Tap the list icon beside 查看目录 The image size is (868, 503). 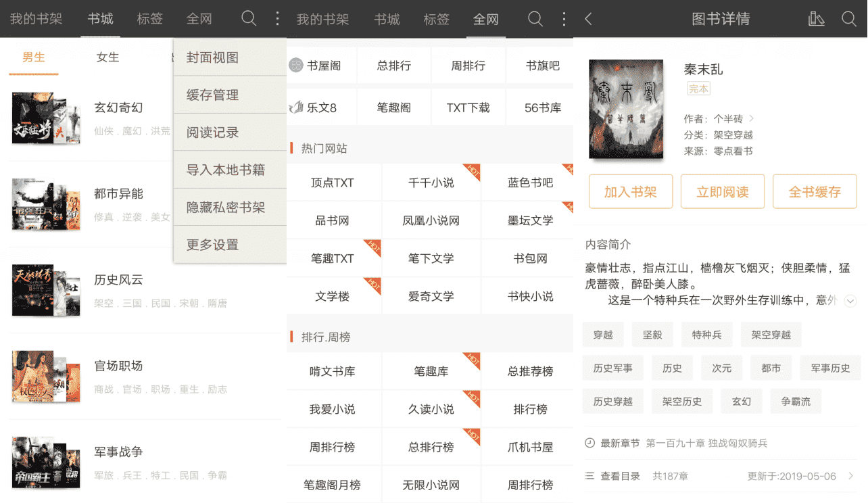coord(590,476)
